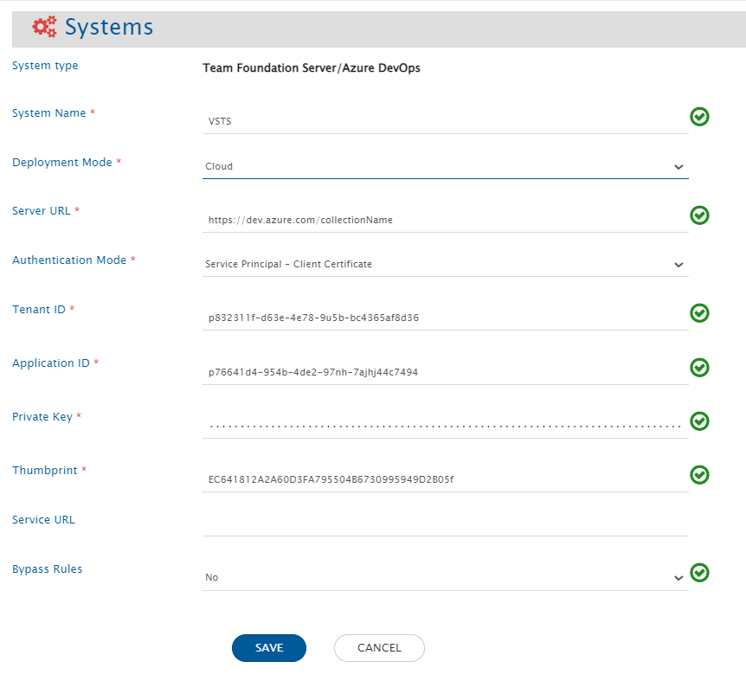The image size is (746, 700).
Task: Click green checkmark beside Thumbprint
Action: (699, 475)
